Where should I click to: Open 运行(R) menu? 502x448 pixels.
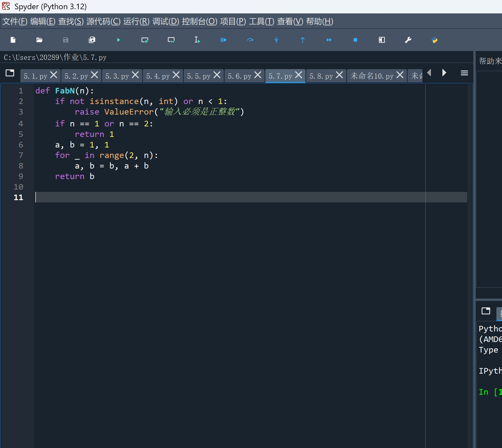coord(136,21)
